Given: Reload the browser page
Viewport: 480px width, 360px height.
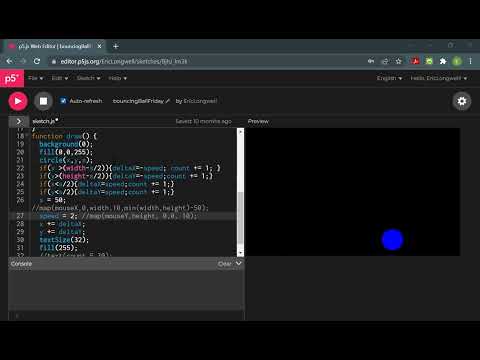Looking at the screenshot, I should 37,61.
